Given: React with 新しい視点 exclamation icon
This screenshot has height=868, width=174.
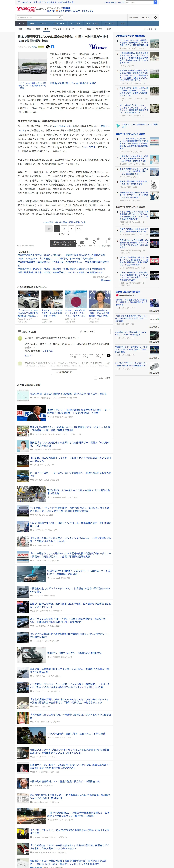Looking at the screenshot, I should pyautogui.click(x=106, y=242).
